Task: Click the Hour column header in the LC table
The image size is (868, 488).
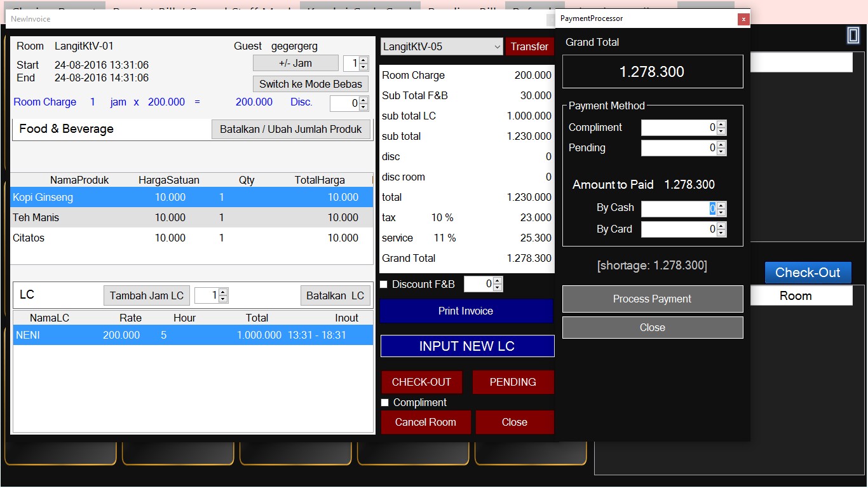Action: (x=184, y=318)
